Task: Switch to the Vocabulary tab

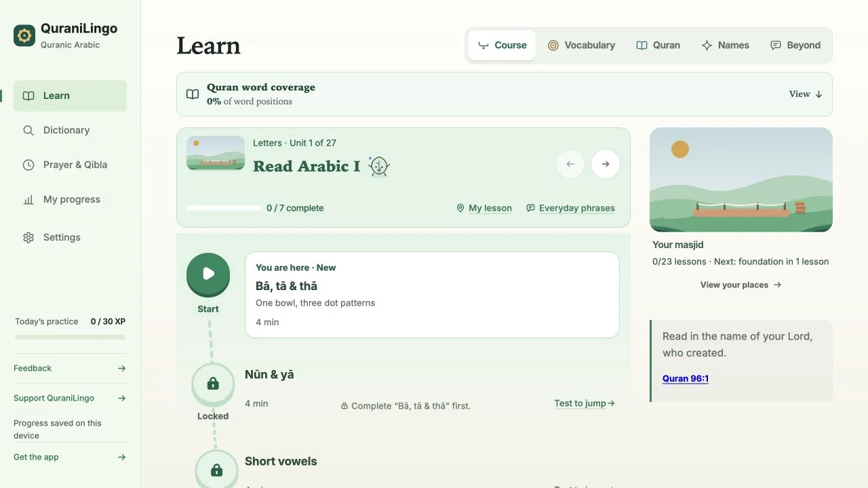Action: (x=581, y=45)
